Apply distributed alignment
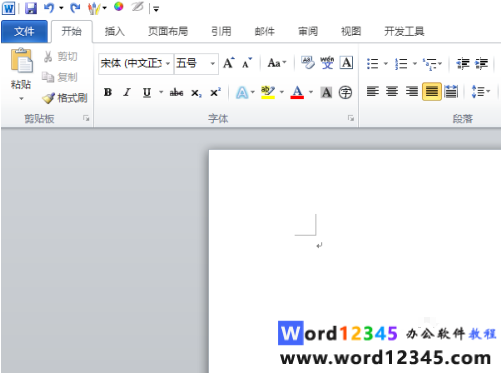501x374 pixels. click(x=451, y=91)
